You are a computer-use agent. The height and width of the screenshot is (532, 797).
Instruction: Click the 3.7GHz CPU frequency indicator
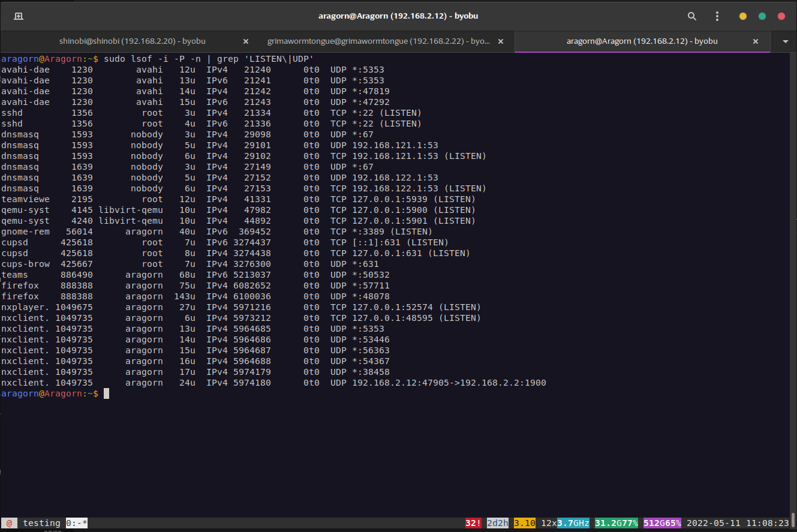[x=573, y=523]
